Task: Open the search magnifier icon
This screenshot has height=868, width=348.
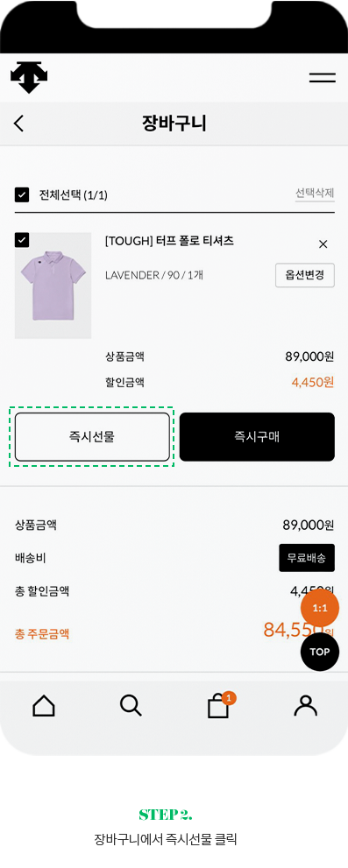Action: [x=131, y=706]
